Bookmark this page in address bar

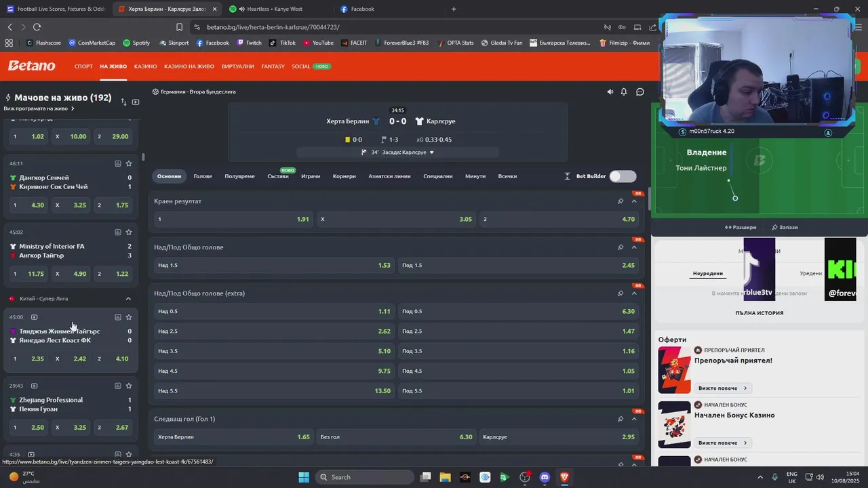pos(179,27)
